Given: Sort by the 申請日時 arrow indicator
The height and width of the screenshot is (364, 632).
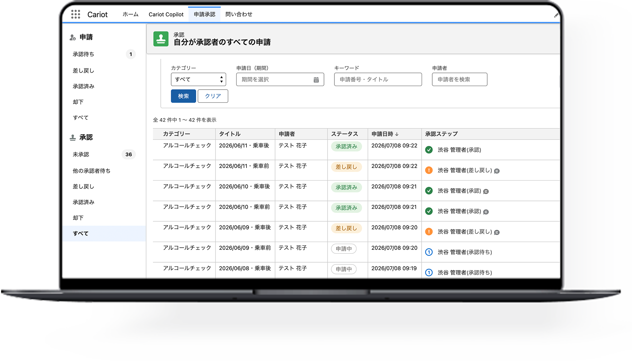Looking at the screenshot, I should (x=397, y=134).
